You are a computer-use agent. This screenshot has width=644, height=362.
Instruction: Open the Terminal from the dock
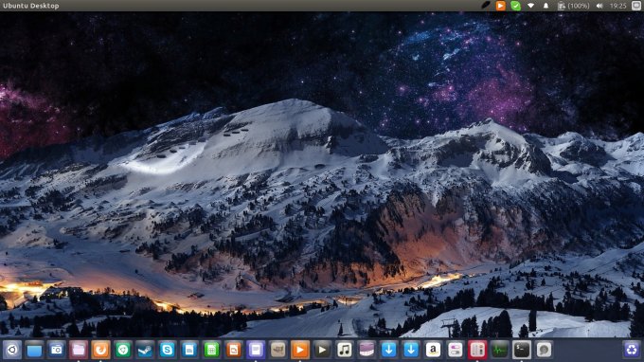[x=523, y=350]
